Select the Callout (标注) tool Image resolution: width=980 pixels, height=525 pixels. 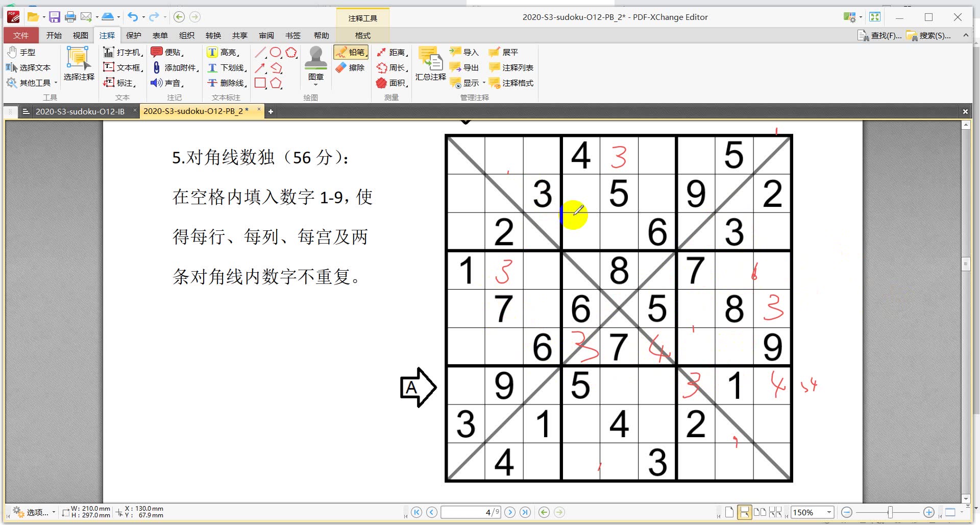pos(119,83)
